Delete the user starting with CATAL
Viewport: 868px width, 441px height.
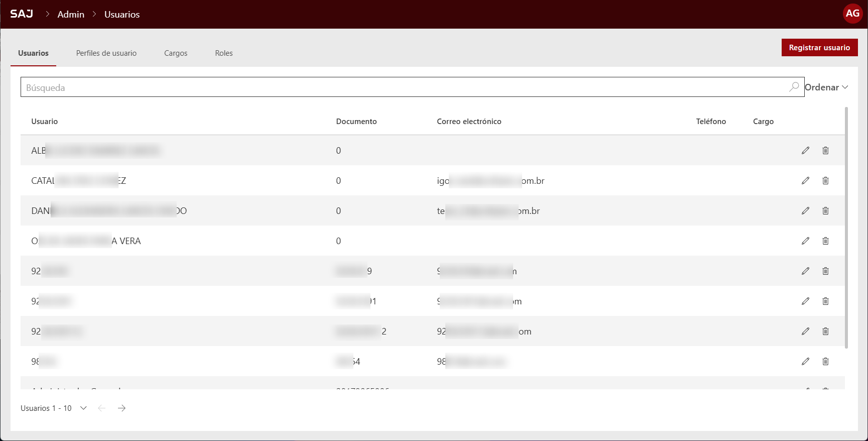pyautogui.click(x=825, y=180)
